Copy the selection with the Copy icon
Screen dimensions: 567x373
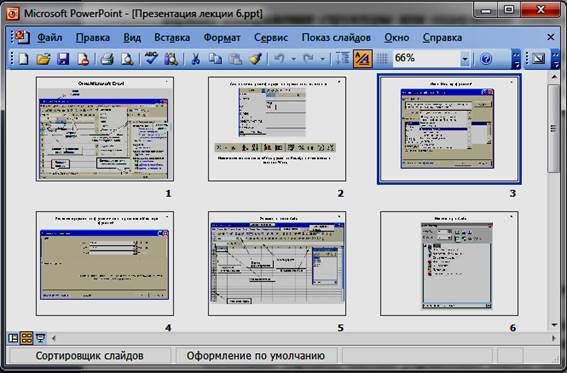point(216,59)
